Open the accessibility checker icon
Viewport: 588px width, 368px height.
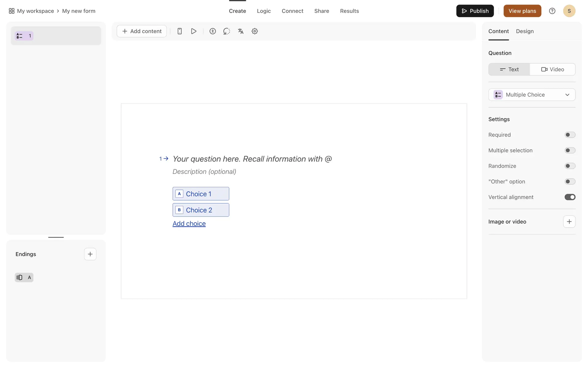(213, 31)
